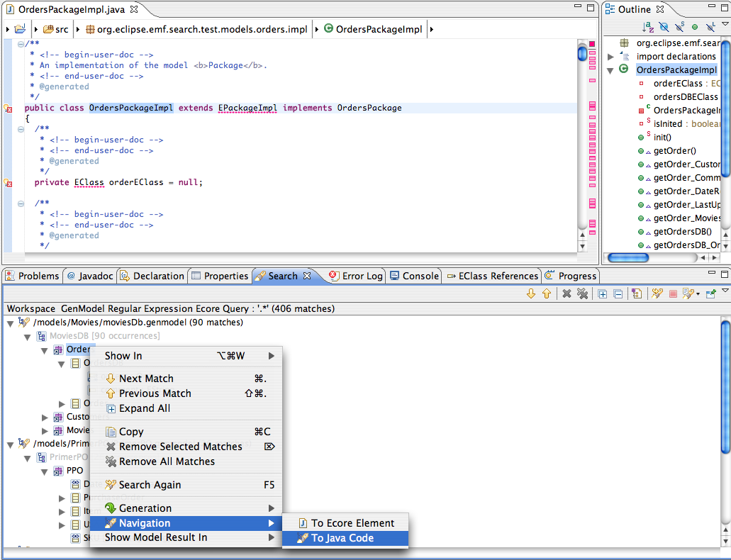Open Show Previous Searches dropdown arrow
Viewport: 731px width, 560px height.
pyautogui.click(x=698, y=293)
